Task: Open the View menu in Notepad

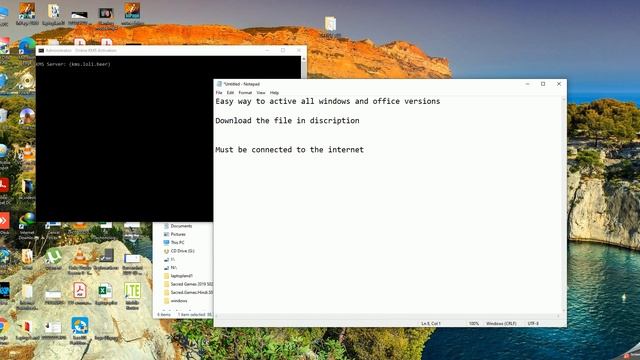Action: click(261, 93)
